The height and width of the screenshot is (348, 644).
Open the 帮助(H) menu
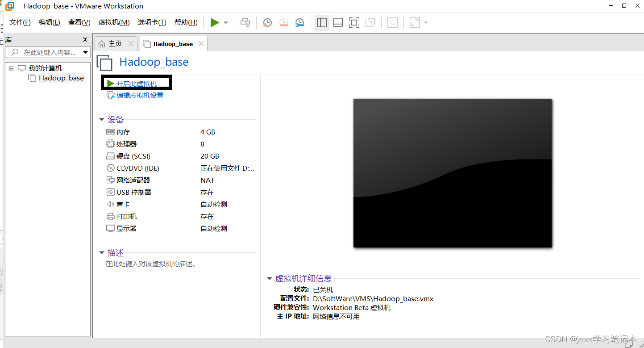186,22
